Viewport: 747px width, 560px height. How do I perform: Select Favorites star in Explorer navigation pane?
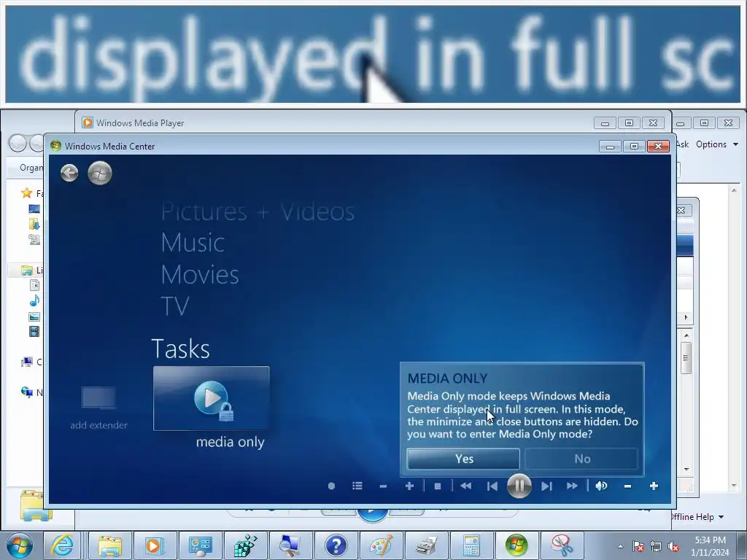[27, 192]
